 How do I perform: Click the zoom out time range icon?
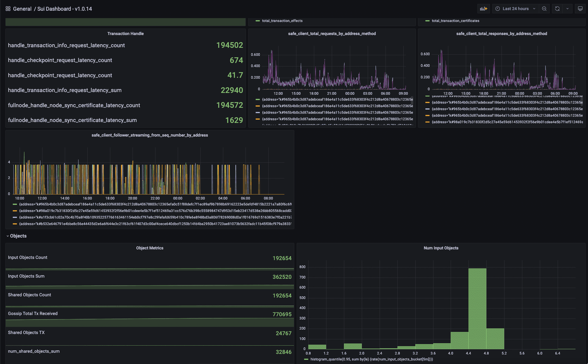(x=544, y=9)
